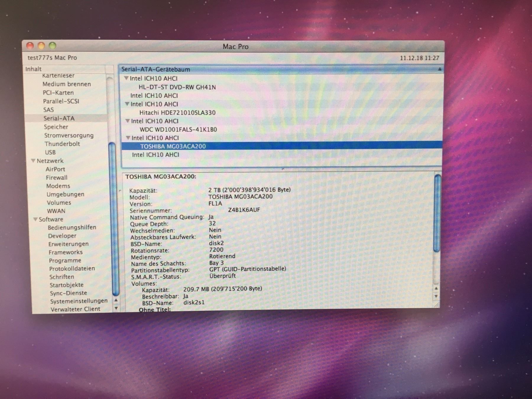Open PCI-Karten in sidebar
This screenshot has width=532, height=399.
coord(58,93)
